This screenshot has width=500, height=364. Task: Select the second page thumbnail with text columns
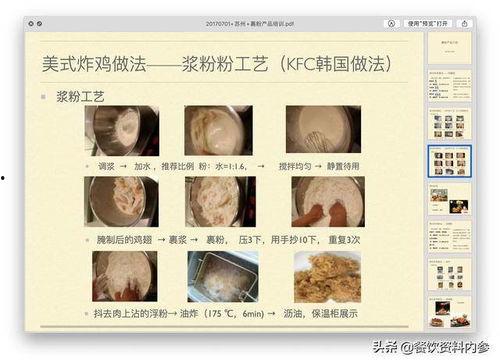point(449,86)
